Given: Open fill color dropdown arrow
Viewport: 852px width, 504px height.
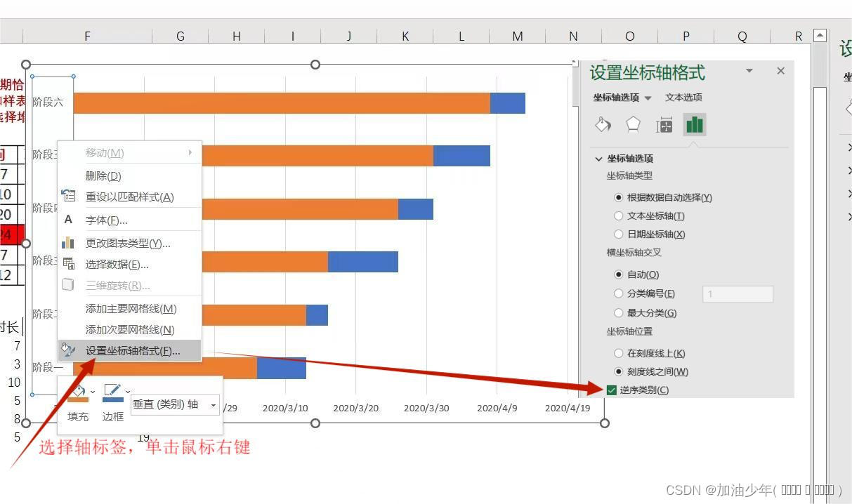Looking at the screenshot, I should pyautogui.click(x=93, y=392).
